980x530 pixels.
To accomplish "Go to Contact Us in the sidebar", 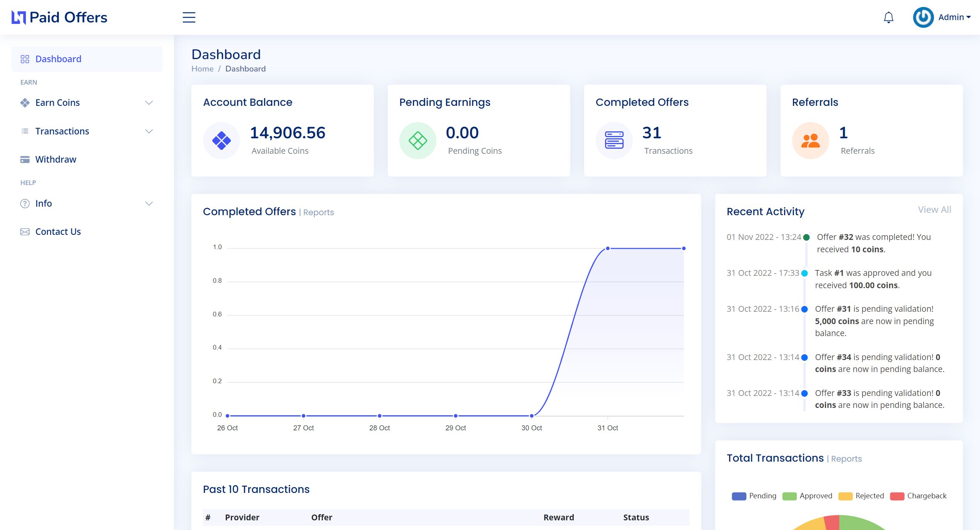I will (x=58, y=232).
